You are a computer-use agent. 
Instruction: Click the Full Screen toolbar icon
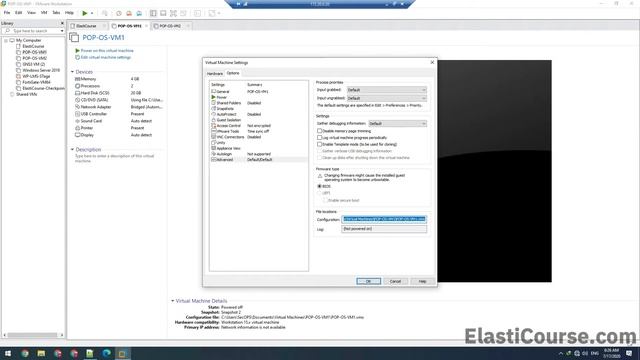coord(173,13)
